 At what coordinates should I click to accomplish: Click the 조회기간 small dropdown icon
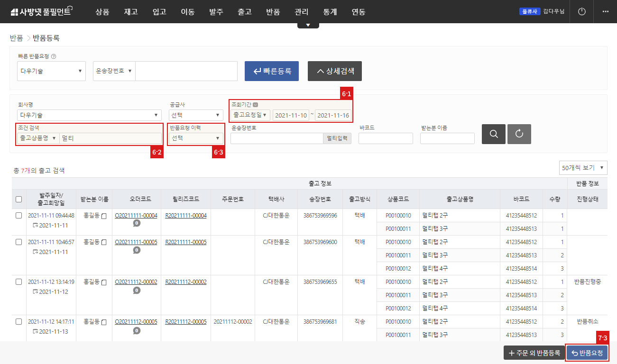click(x=256, y=105)
